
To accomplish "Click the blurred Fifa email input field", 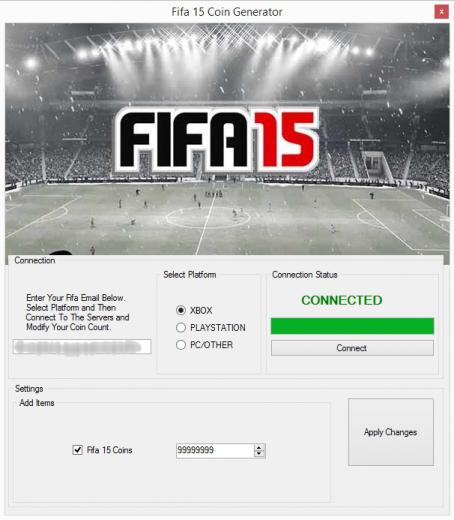I will [82, 347].
